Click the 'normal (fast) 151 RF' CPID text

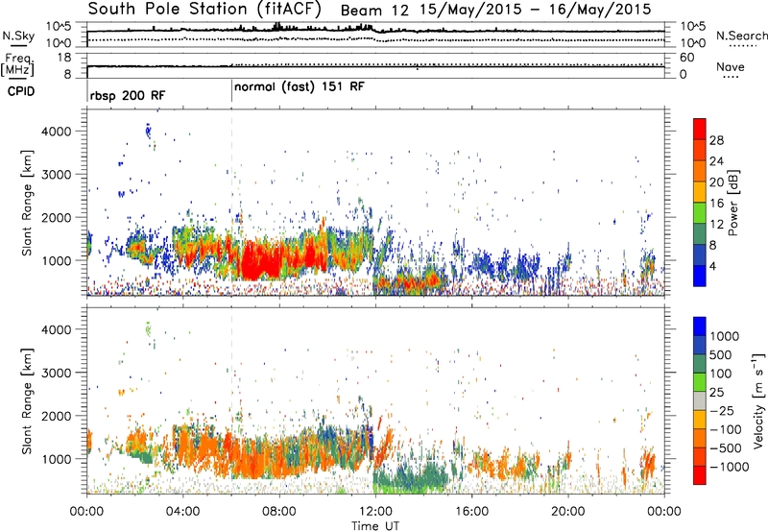[300, 86]
